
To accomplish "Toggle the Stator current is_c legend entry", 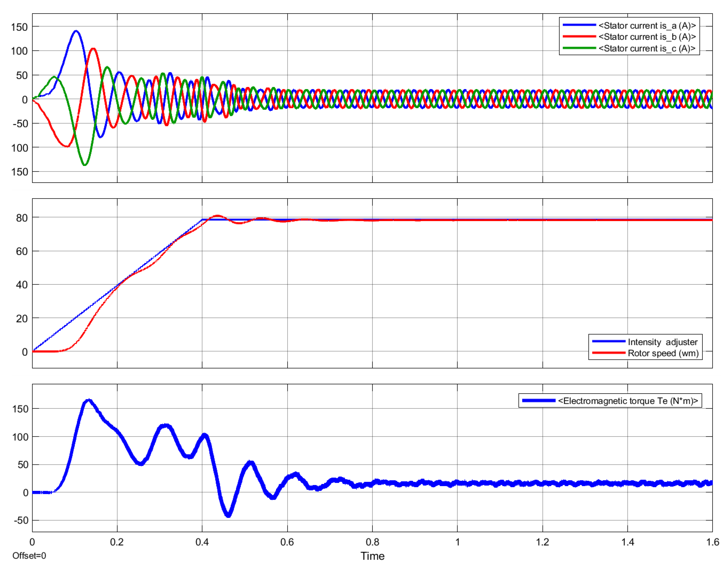I will (647, 48).
